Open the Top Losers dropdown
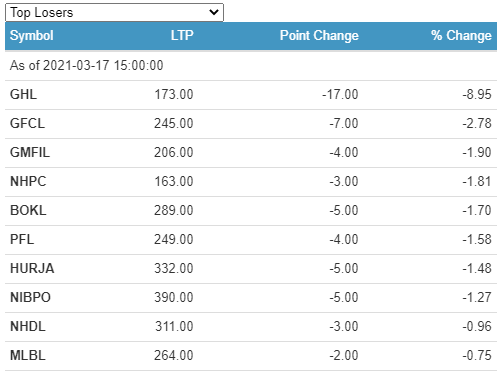Image resolution: width=503 pixels, height=375 pixels. pyautogui.click(x=114, y=13)
